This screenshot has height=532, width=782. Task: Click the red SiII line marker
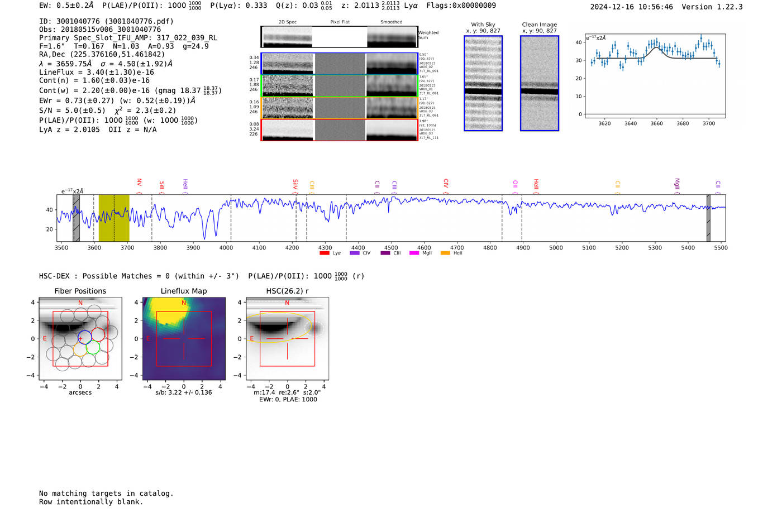click(162, 185)
